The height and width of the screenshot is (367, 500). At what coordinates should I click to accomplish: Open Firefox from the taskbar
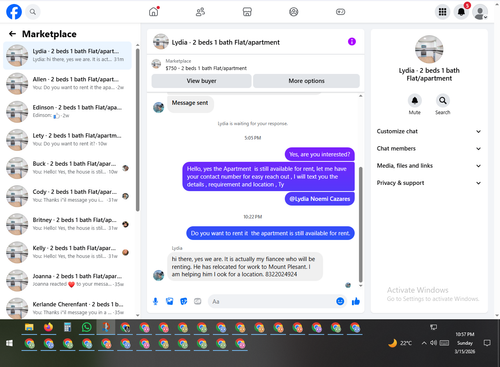(x=48, y=328)
